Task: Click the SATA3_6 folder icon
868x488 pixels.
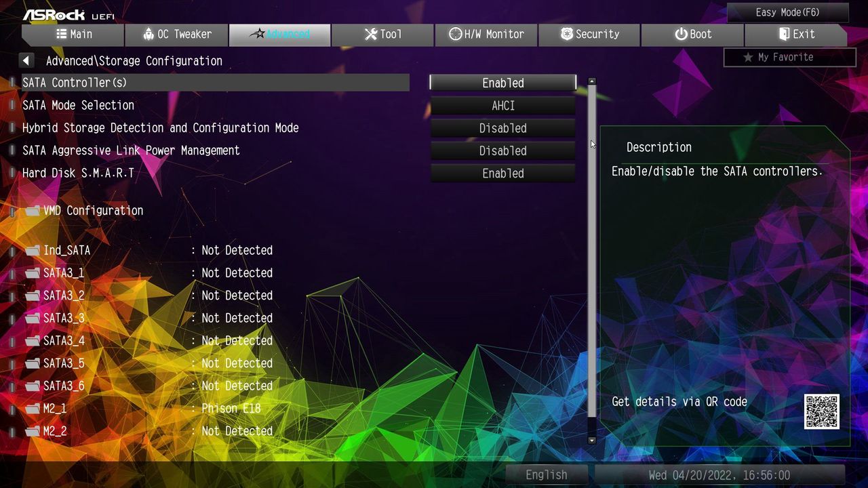Action: tap(33, 386)
